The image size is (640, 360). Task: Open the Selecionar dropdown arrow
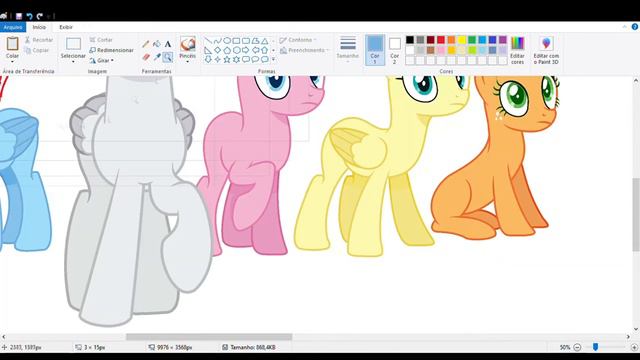(73, 62)
